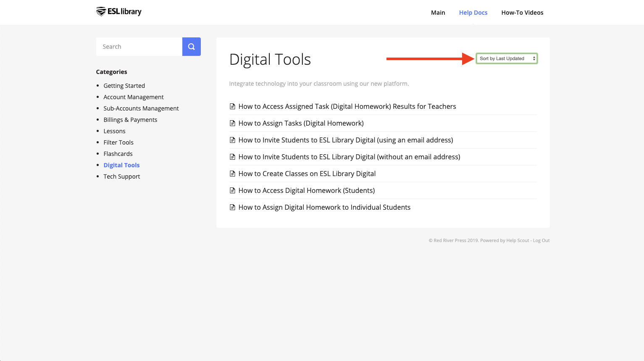Open How to Create Classes article
The width and height of the screenshot is (644, 361).
tap(307, 174)
